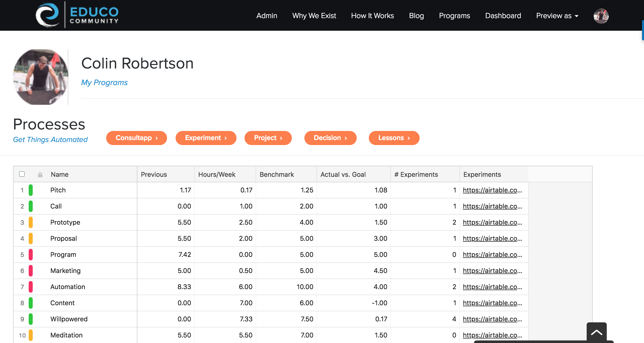644x343 pixels.
Task: Click the Project button
Action: pos(268,138)
